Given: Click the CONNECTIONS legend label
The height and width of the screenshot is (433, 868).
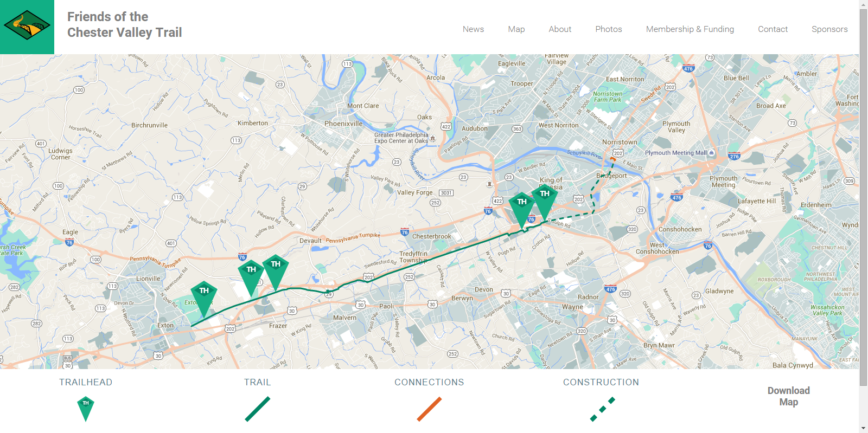Looking at the screenshot, I should (429, 382).
